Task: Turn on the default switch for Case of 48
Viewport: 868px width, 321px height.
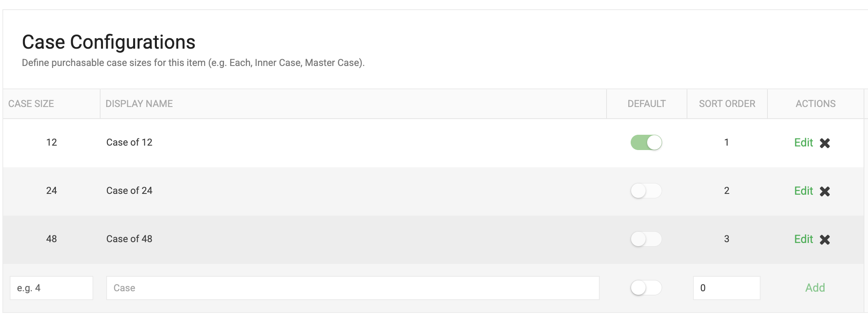Action: (646, 239)
